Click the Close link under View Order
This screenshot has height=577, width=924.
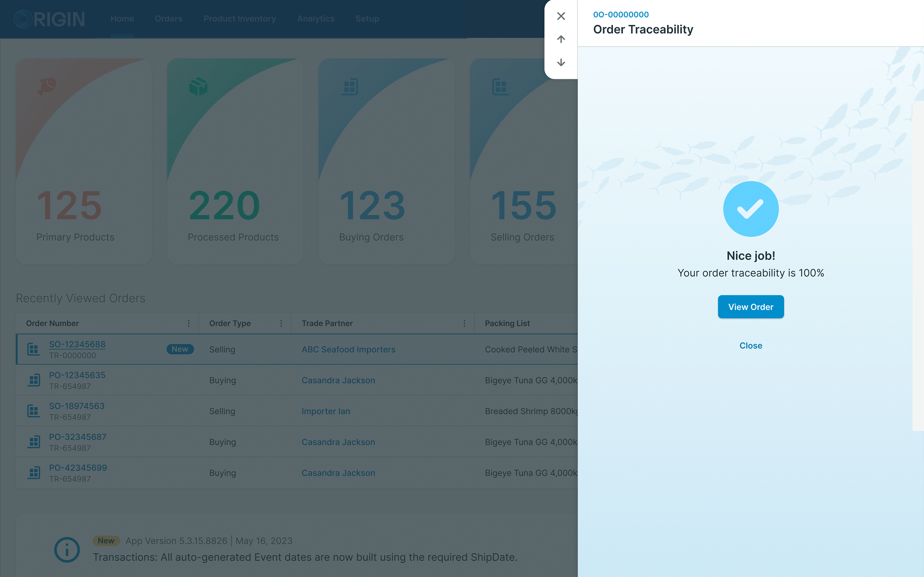tap(750, 345)
